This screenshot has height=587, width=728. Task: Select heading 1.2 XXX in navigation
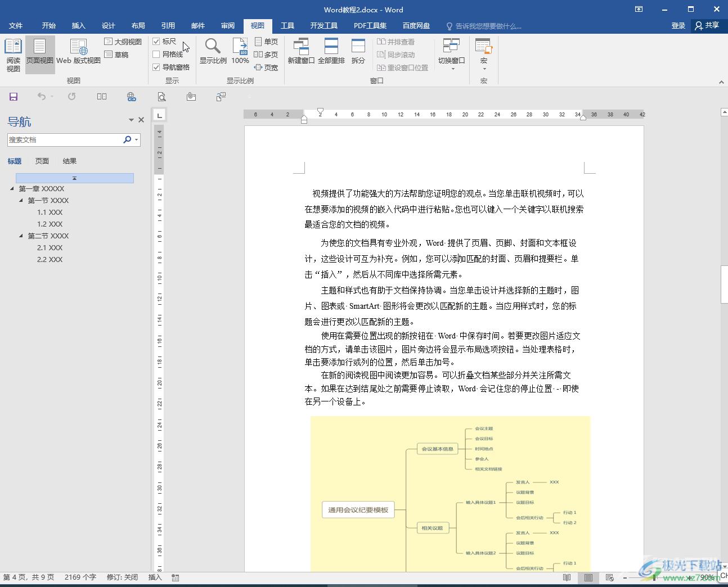(x=50, y=224)
